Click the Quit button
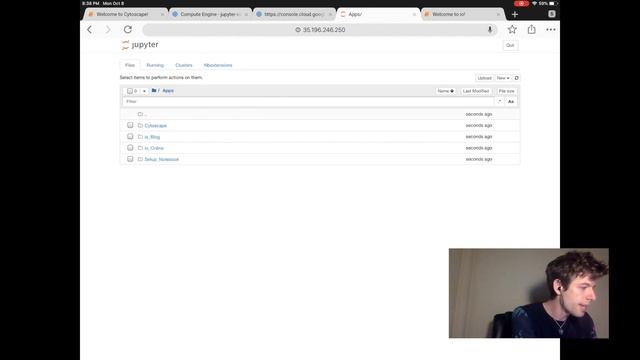This screenshot has width=640, height=360. point(510,45)
